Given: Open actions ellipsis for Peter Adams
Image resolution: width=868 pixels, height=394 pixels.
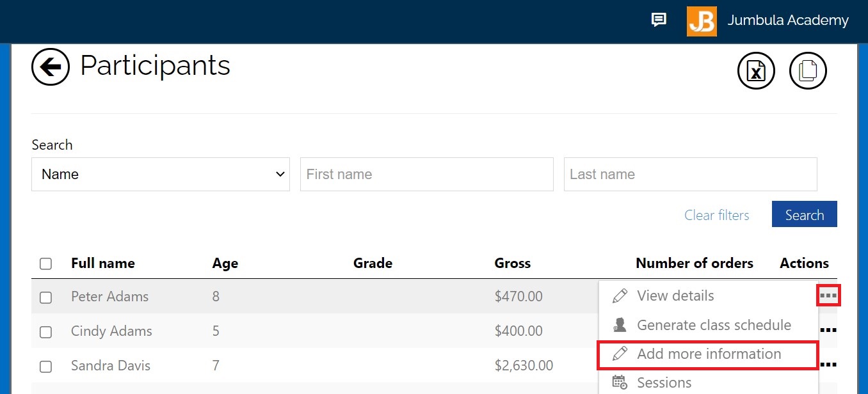Looking at the screenshot, I should coord(828,295).
